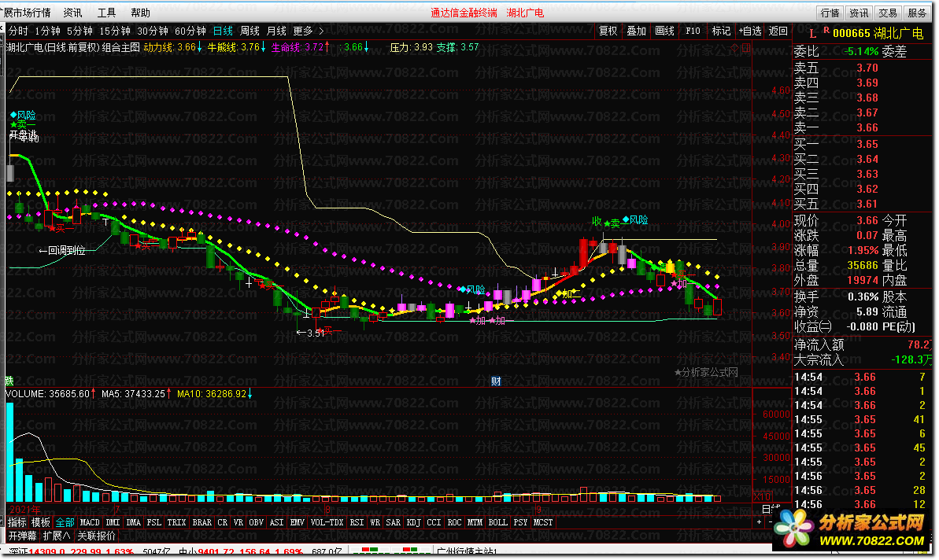Open the 帮助 menu
Viewport: 939px width, 560px height.
tap(140, 13)
